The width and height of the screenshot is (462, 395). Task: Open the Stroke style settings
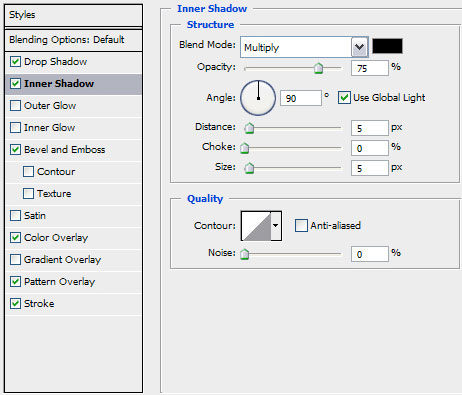(x=73, y=304)
